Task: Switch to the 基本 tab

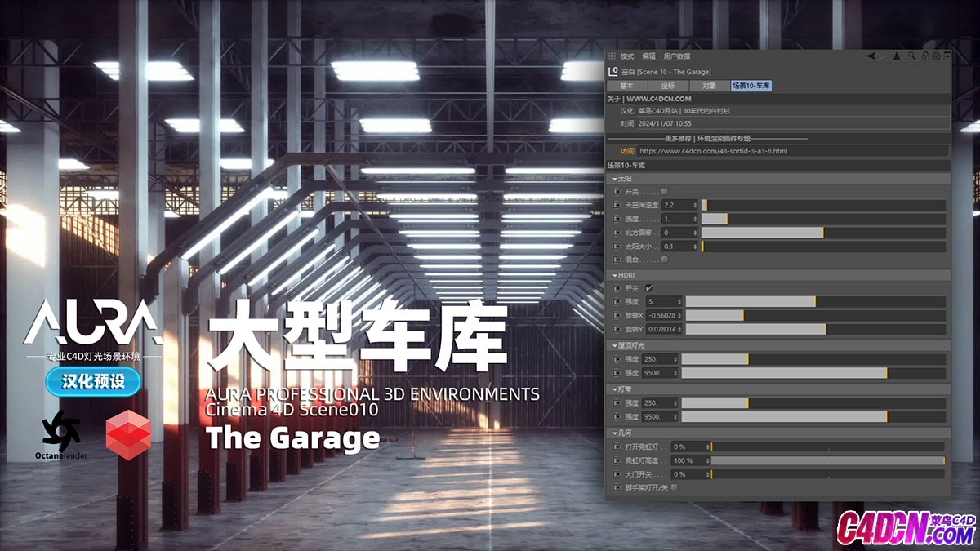Action: click(626, 86)
